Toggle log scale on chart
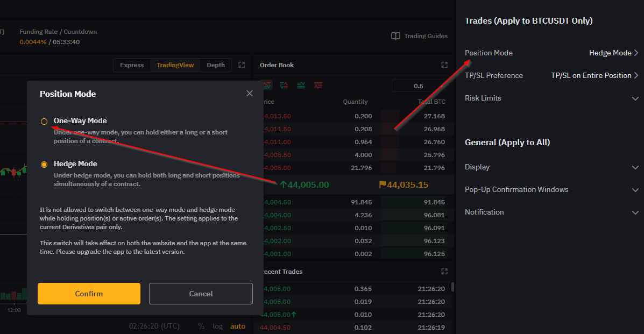 coord(218,326)
